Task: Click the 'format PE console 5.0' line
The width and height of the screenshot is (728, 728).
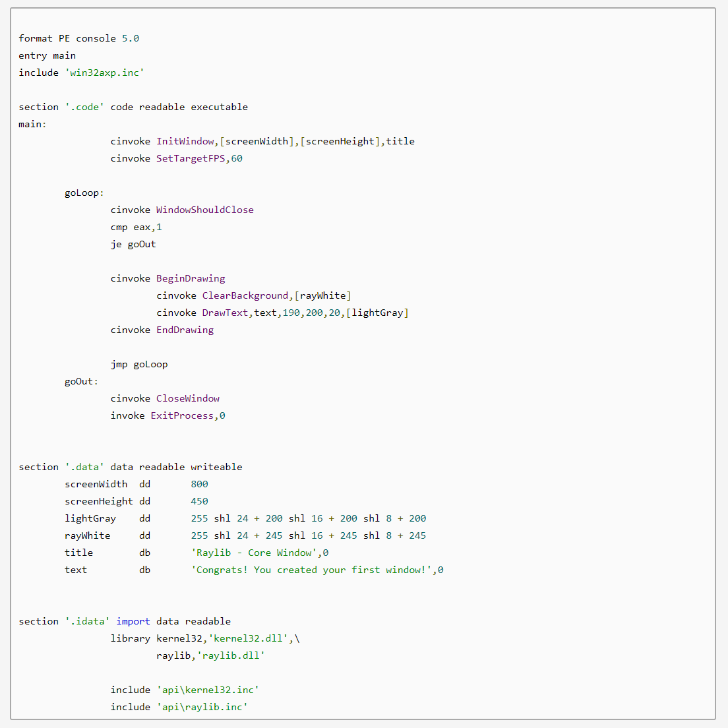Action: pos(79,38)
